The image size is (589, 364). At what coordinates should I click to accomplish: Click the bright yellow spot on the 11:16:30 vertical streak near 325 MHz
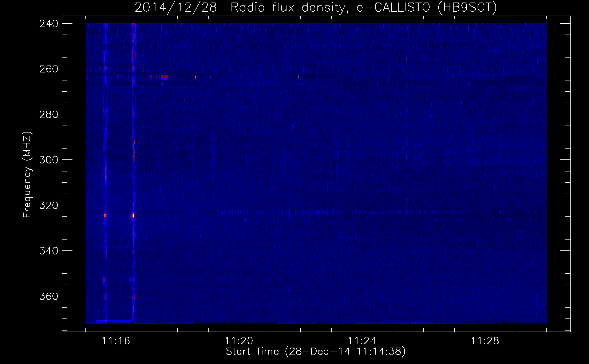pos(133,215)
